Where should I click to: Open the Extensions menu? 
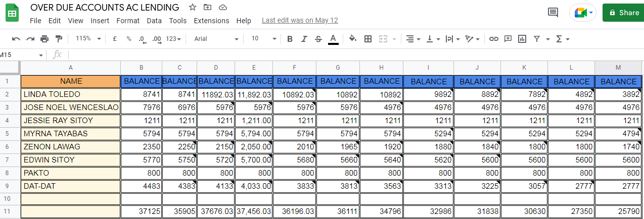[x=211, y=21]
